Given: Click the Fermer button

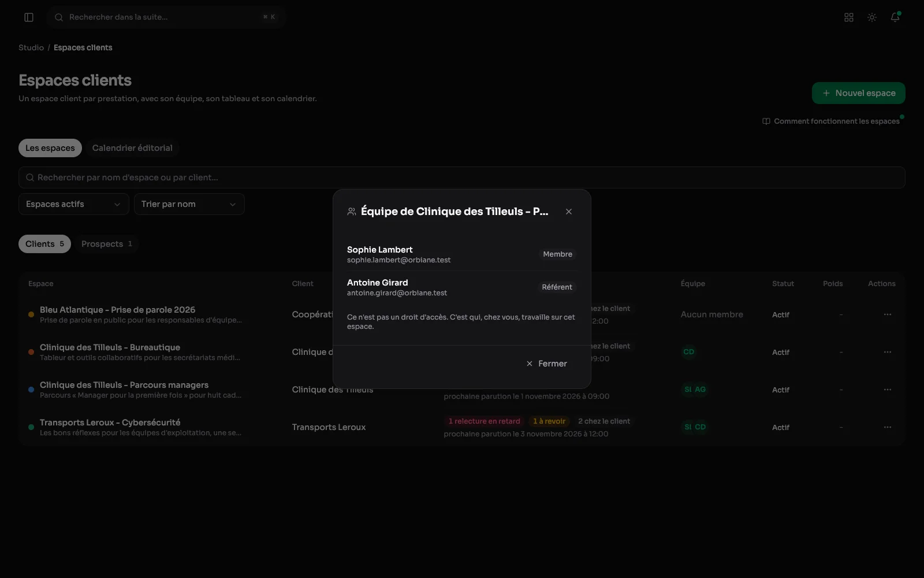Looking at the screenshot, I should click(547, 364).
